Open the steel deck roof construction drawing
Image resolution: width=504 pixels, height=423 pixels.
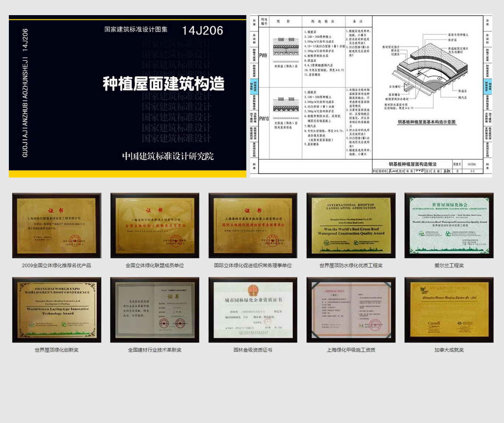click(x=371, y=95)
